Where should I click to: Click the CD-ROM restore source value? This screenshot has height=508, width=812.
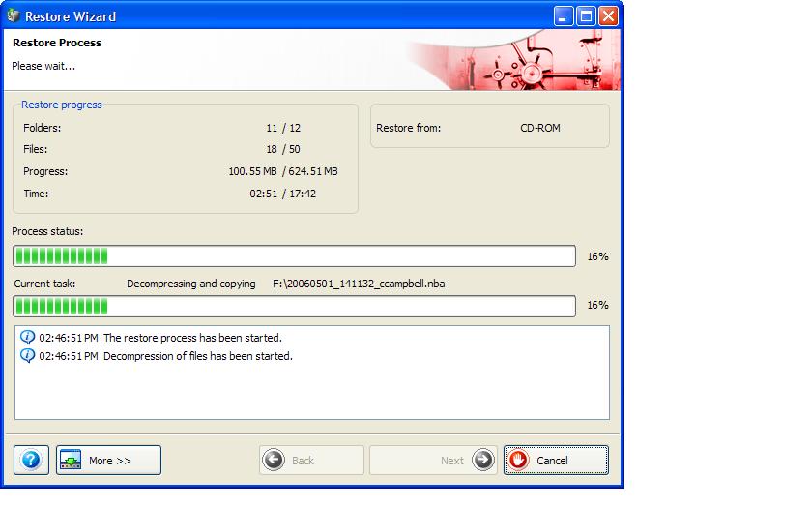[539, 128]
